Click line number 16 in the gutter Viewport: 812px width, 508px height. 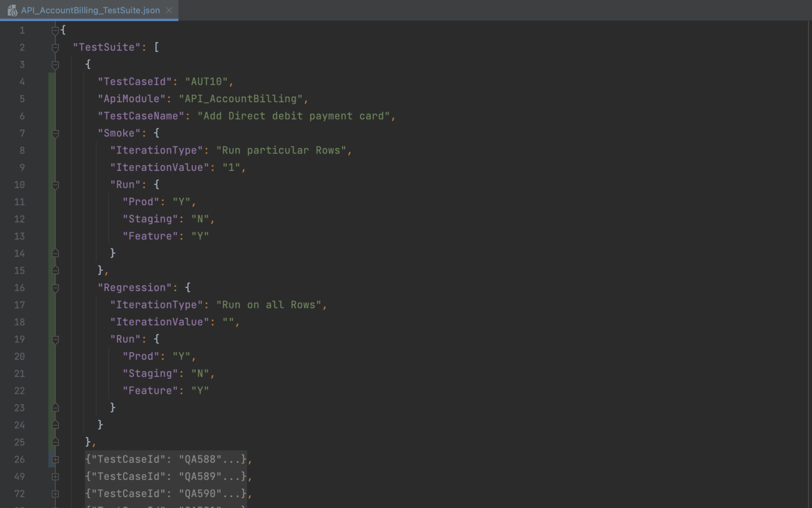[x=20, y=288]
